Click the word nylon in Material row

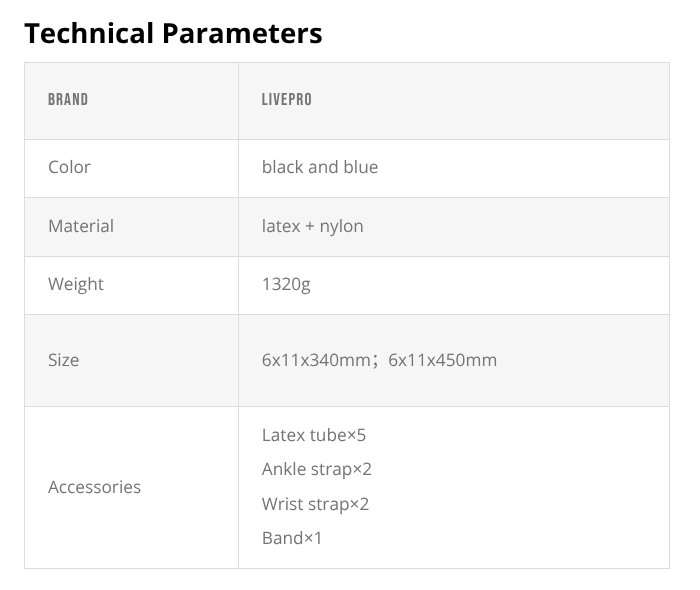point(341,226)
